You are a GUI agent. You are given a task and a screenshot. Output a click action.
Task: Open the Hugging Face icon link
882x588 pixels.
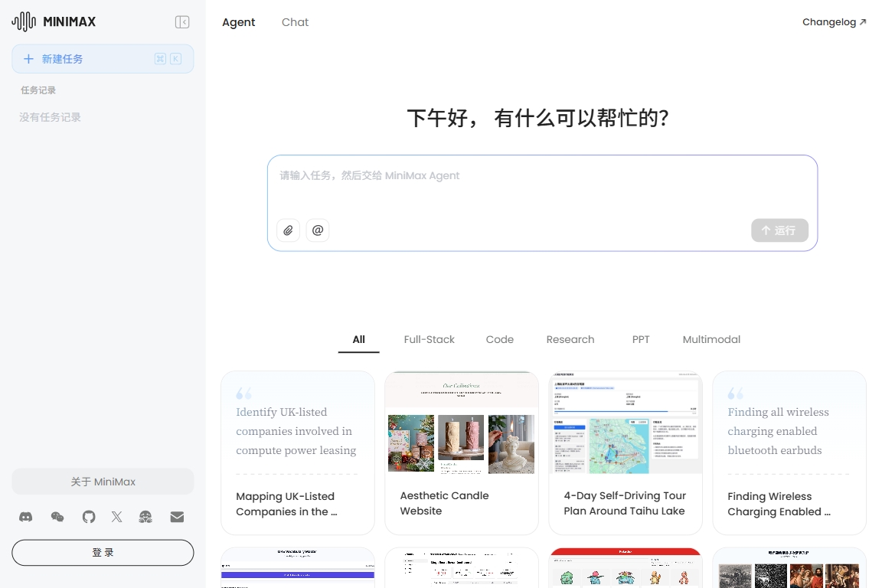point(145,517)
